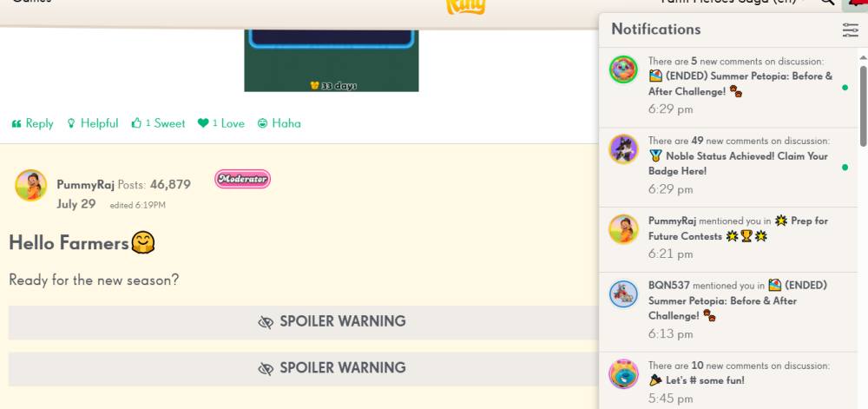Mark the post as Helpful

pos(93,123)
